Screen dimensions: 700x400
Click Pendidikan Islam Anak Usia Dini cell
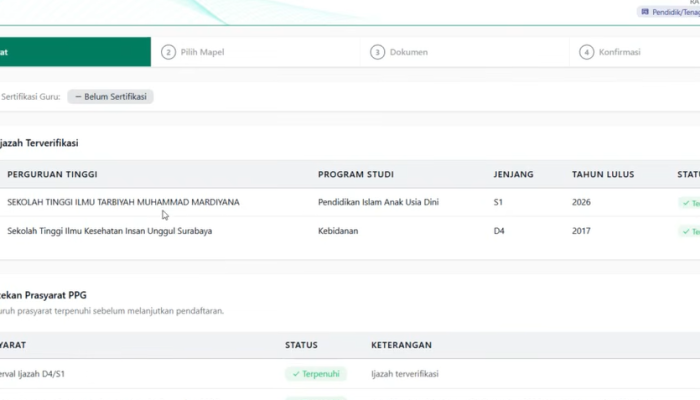[x=378, y=202]
